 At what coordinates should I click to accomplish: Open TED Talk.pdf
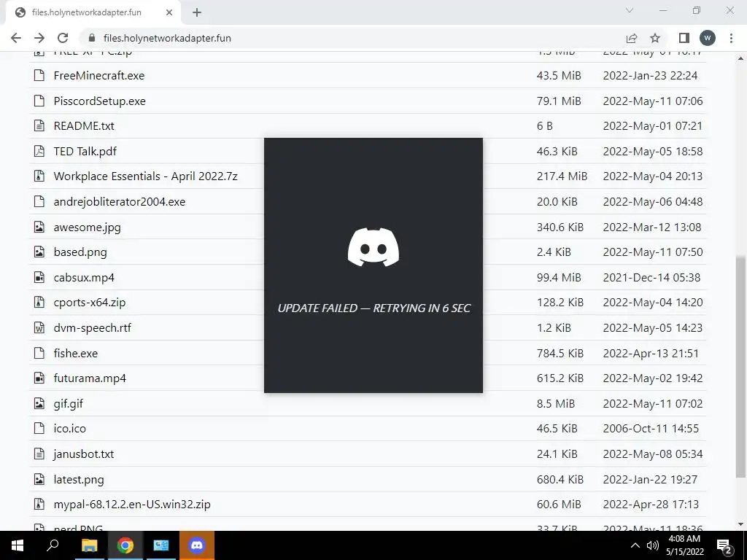coord(85,152)
